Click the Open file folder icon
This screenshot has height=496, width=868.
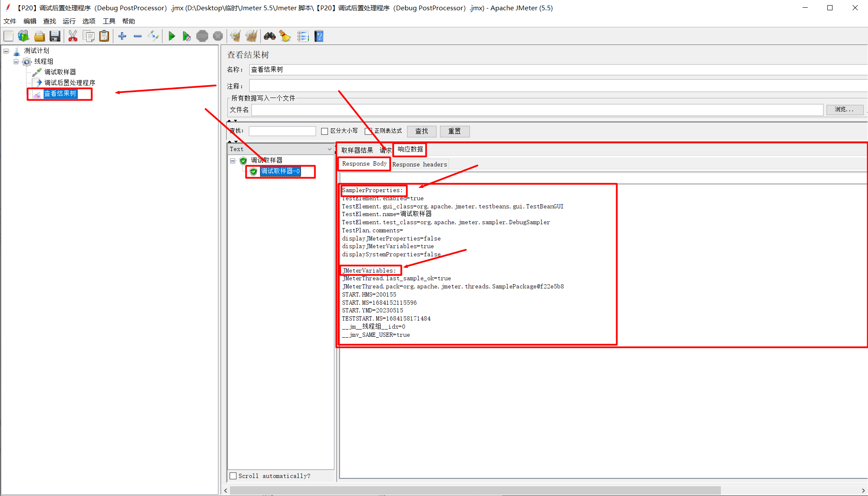(x=39, y=36)
